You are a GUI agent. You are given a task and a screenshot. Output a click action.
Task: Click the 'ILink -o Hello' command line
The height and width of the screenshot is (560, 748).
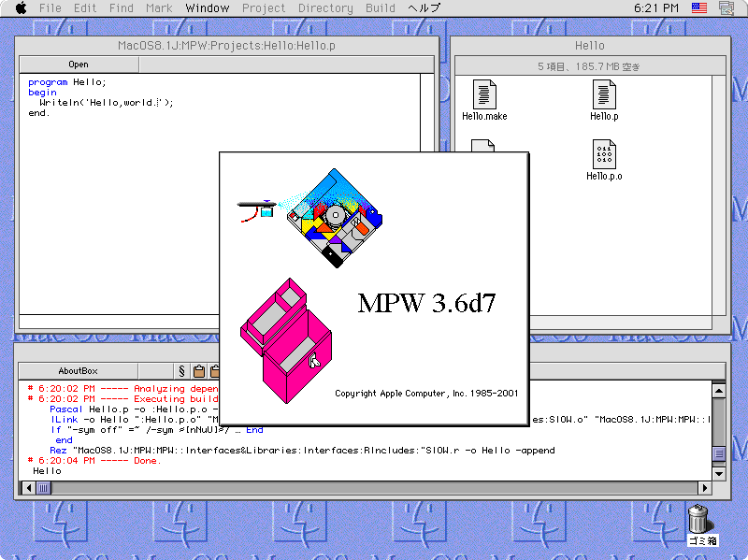(135, 420)
